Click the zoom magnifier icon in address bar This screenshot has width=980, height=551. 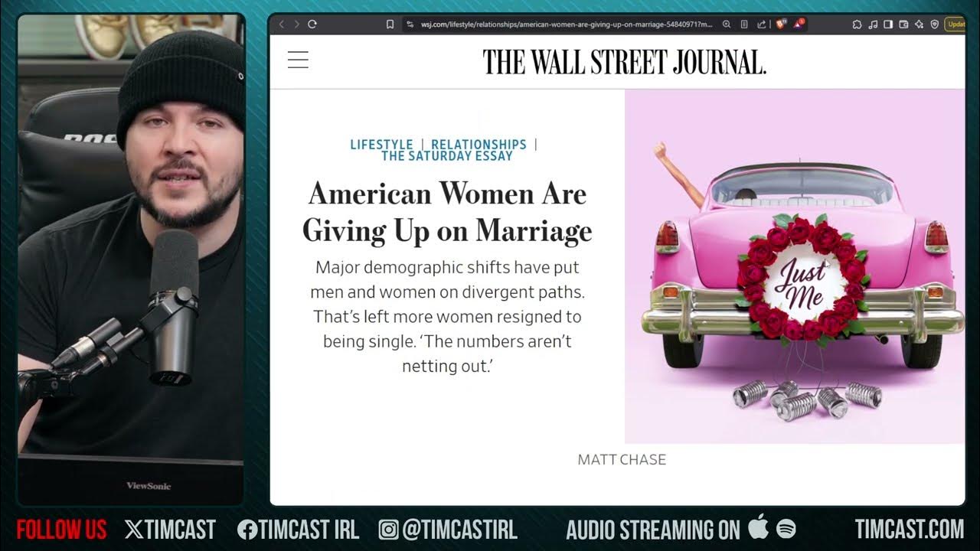(727, 24)
